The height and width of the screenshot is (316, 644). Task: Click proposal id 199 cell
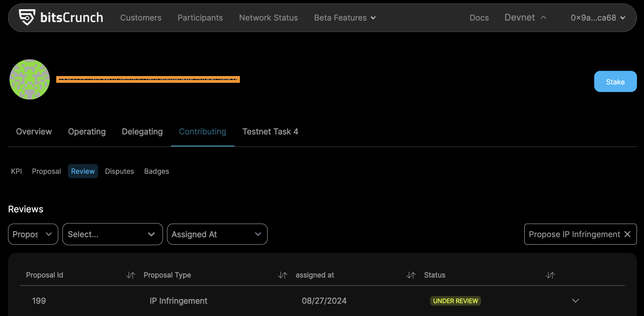tap(39, 301)
